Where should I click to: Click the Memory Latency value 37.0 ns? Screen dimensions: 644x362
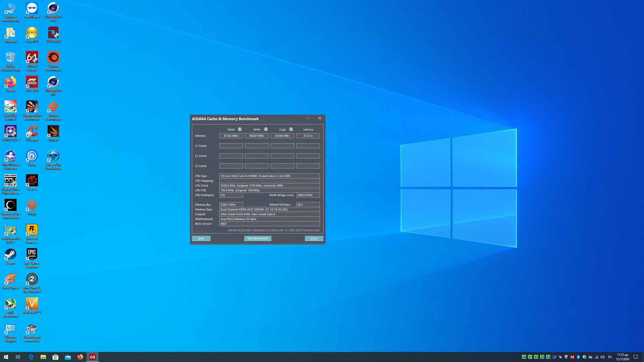click(x=308, y=136)
